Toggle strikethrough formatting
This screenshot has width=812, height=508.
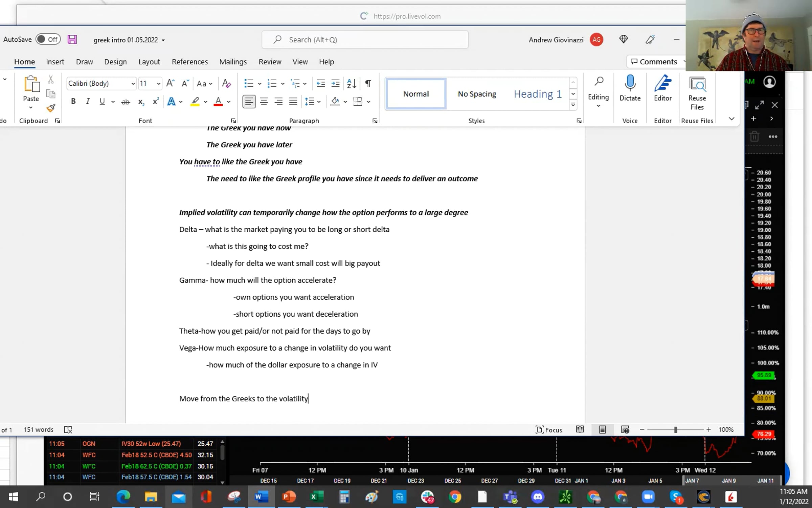click(126, 101)
